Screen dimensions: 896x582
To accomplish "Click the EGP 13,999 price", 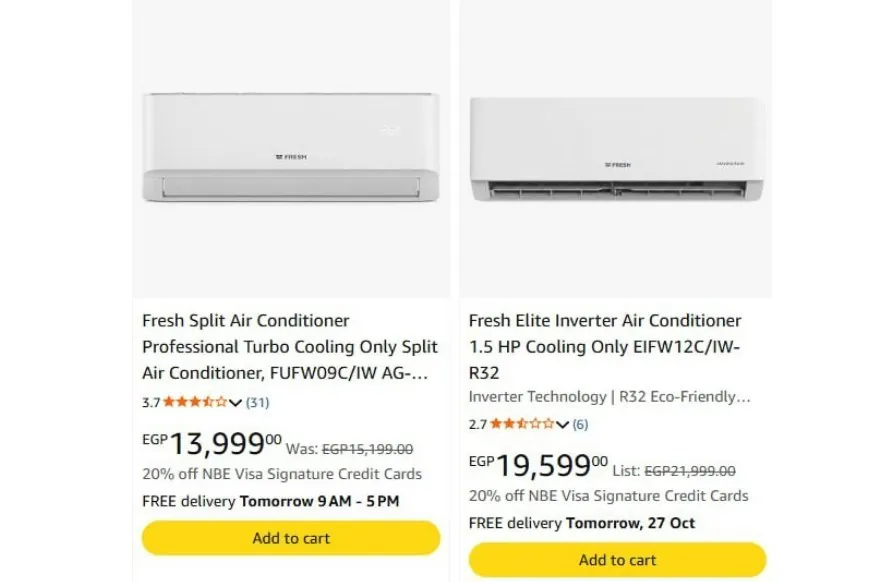I will coord(212,443).
